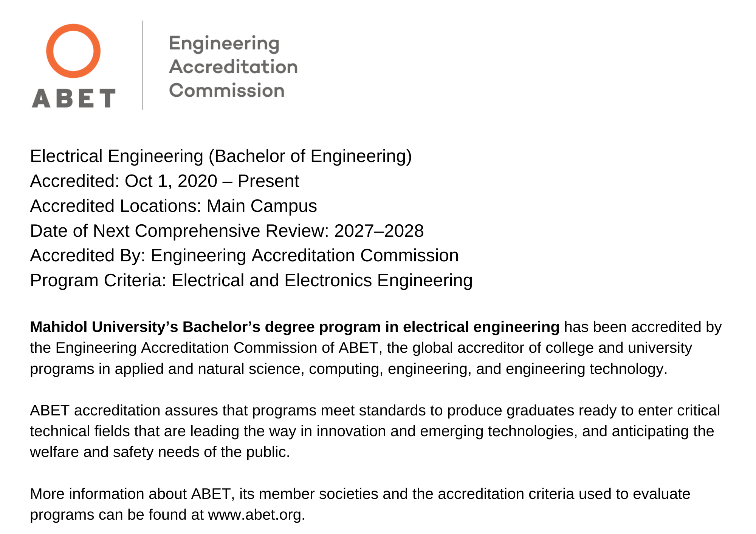The height and width of the screenshot is (534, 756).
Task: Click '2027–2028' in the review date line
Action: pos(379,231)
